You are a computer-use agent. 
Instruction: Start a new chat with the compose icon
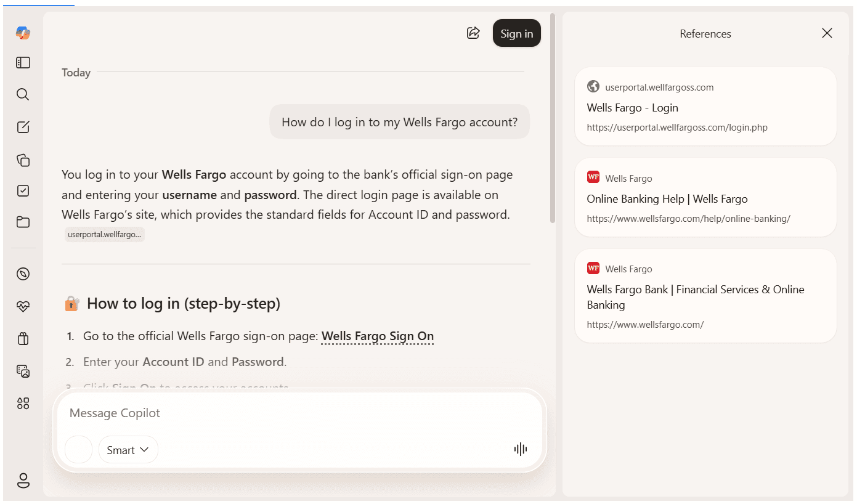click(23, 127)
